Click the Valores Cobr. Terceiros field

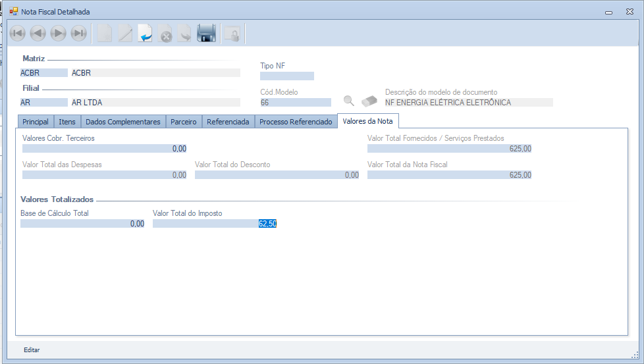104,149
